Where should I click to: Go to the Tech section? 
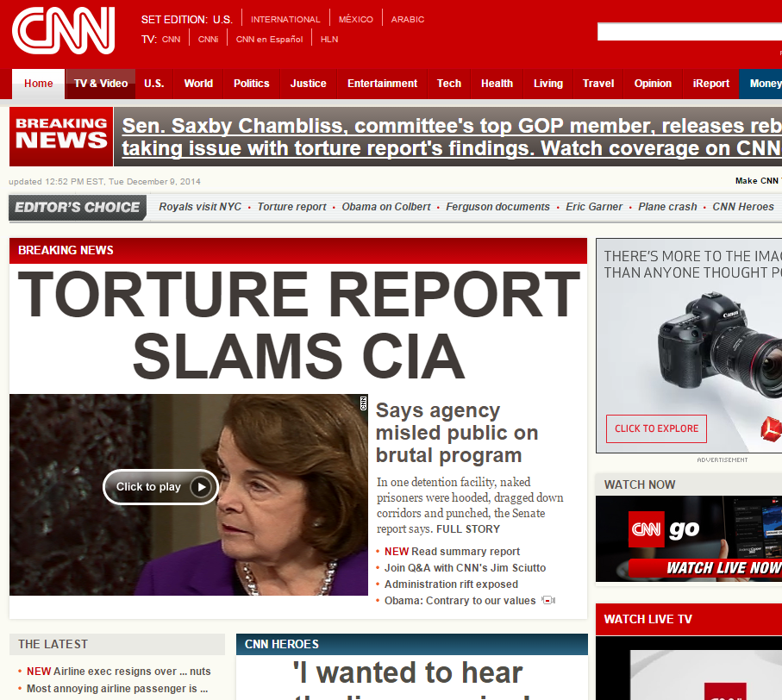pyautogui.click(x=449, y=84)
